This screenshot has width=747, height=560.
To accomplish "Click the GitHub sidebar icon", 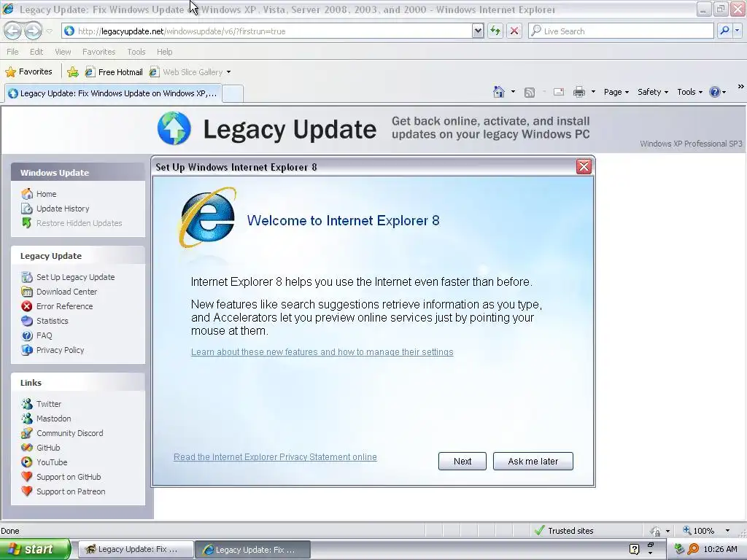I will [27, 448].
